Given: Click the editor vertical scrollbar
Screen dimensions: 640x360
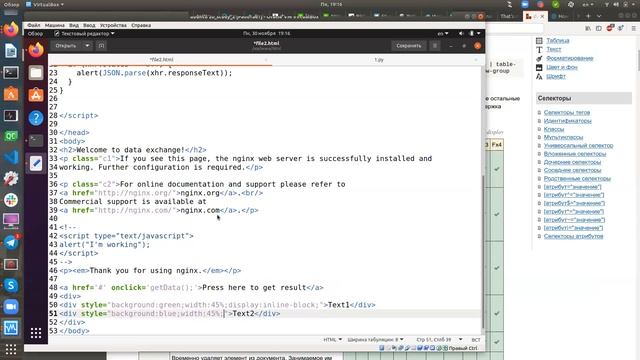Looking at the screenshot, I should click(x=483, y=252).
